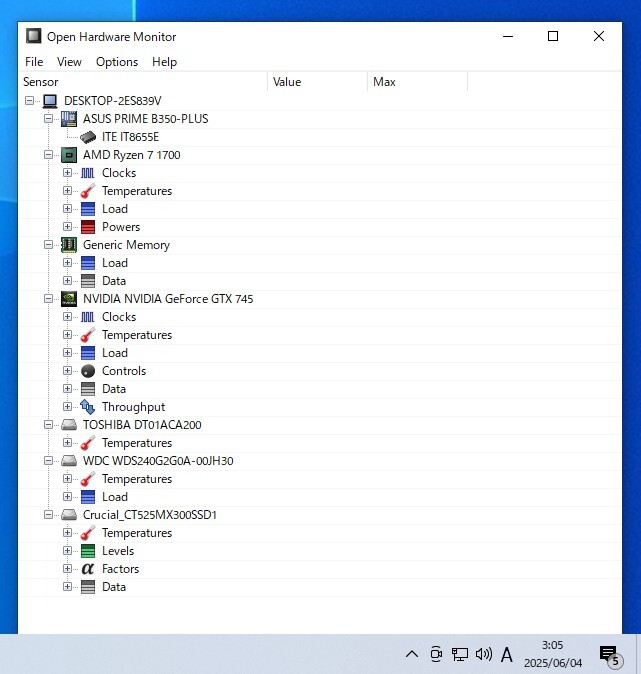The image size is (641, 674).
Task: Click the thermometer icon under NVIDIA GeForce GTX 745
Action: (88, 335)
